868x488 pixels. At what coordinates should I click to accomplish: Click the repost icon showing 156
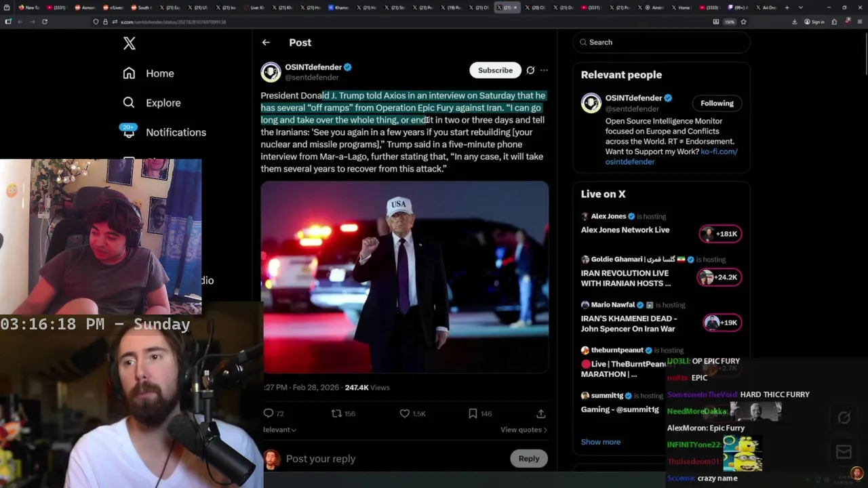[x=336, y=413]
